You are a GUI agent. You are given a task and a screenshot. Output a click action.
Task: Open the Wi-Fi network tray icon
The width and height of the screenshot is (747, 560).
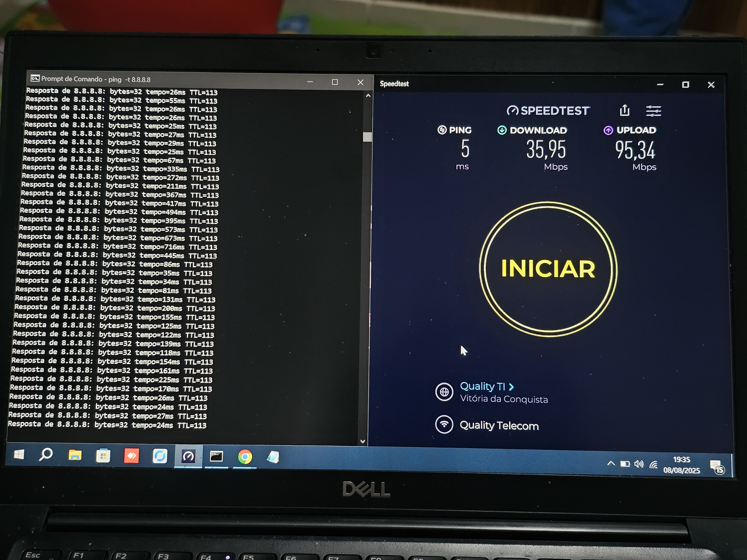pos(653,465)
